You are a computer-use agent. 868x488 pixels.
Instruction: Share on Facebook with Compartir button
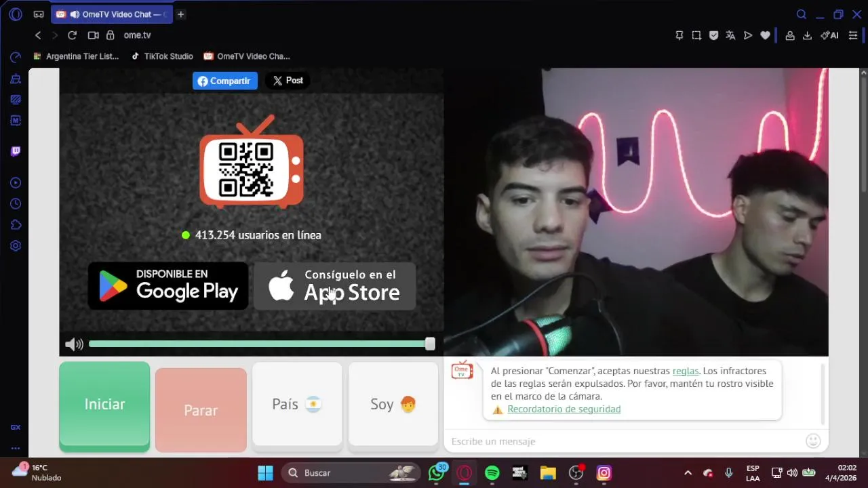225,81
